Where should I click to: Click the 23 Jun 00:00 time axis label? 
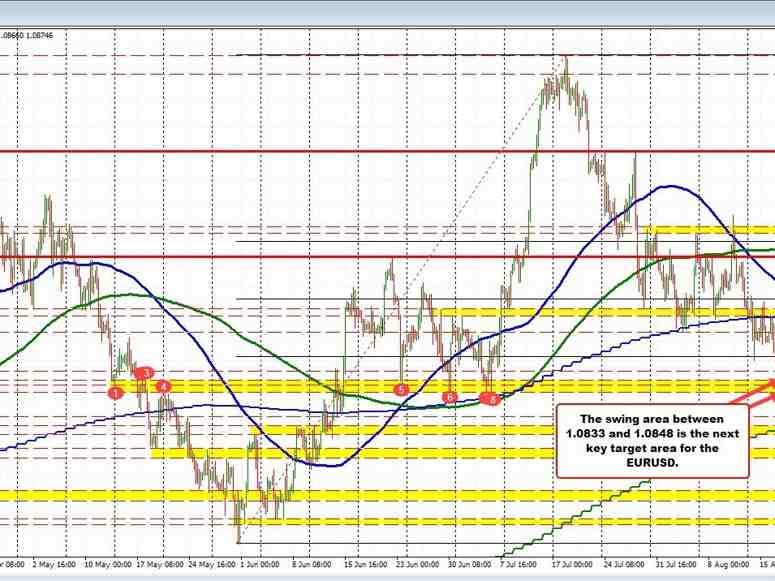(417, 564)
